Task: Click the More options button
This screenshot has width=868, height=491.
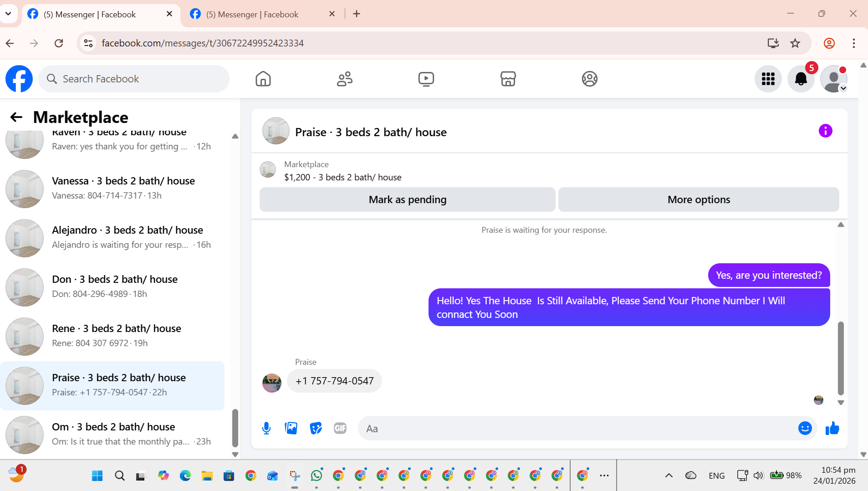Action: [699, 199]
